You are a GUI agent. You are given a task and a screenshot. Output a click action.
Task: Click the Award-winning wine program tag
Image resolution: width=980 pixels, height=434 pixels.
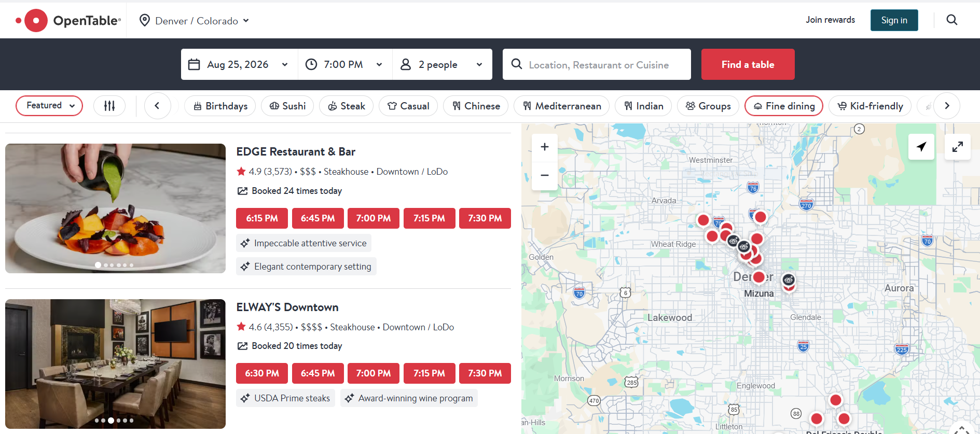point(409,398)
